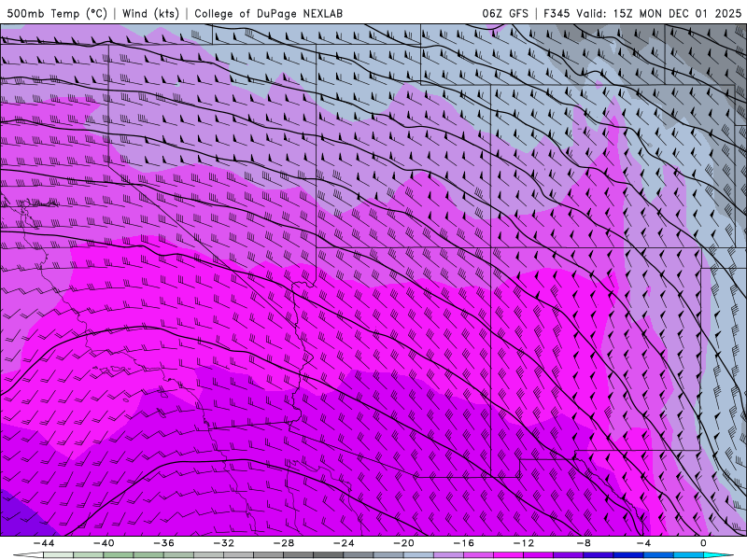
Task: Click the "F345" forecast hour label
Action: click(x=556, y=13)
